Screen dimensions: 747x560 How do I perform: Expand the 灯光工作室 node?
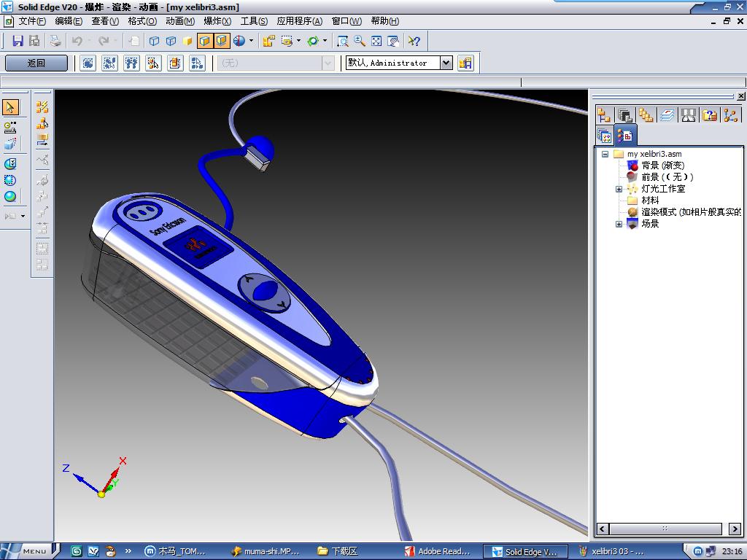click(619, 189)
